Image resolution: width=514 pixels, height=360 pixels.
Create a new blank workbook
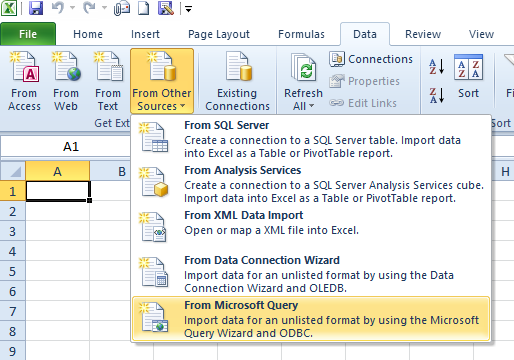[x=144, y=8]
